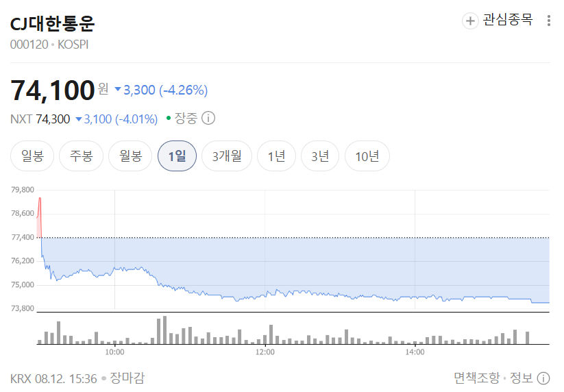
Task: Click the 000120 · KOSPI ticker text
Action: pos(49,45)
